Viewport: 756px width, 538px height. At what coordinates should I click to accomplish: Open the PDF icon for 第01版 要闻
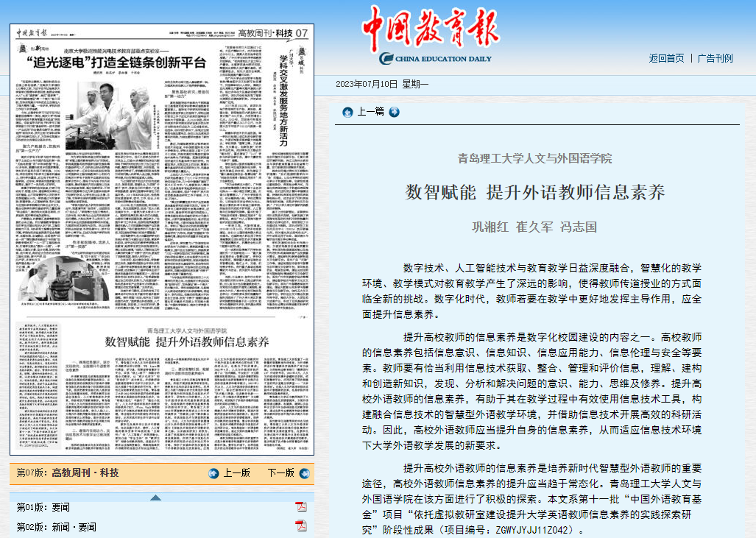[x=300, y=506]
